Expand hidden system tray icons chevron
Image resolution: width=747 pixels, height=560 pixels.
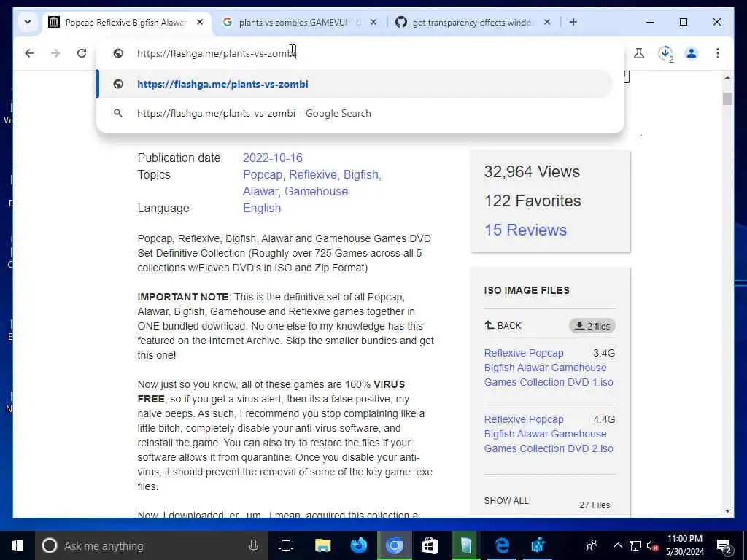(x=617, y=545)
